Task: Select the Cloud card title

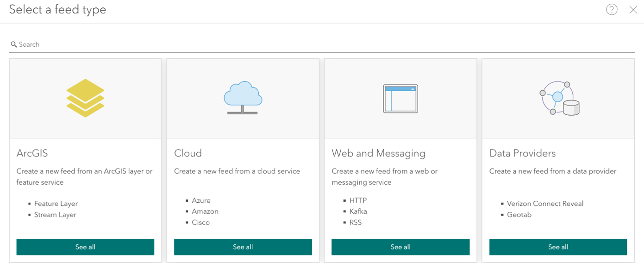Action: [188, 153]
